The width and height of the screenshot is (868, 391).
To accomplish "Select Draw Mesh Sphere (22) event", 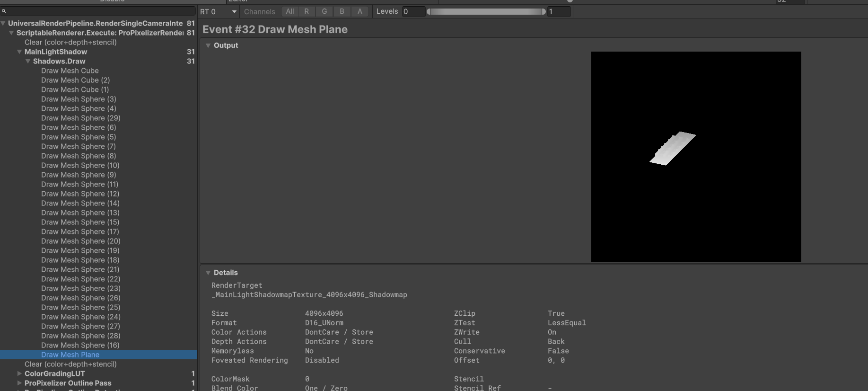I will click(x=81, y=279).
